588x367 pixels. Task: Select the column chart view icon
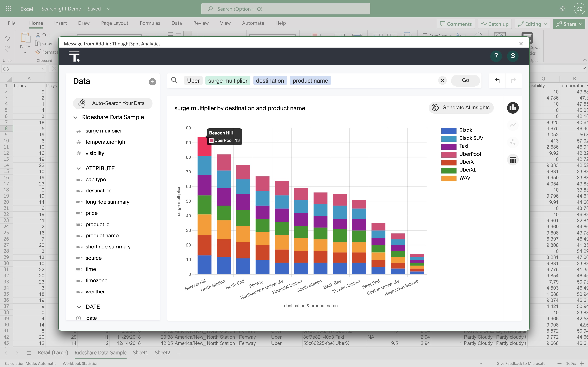coord(513,108)
